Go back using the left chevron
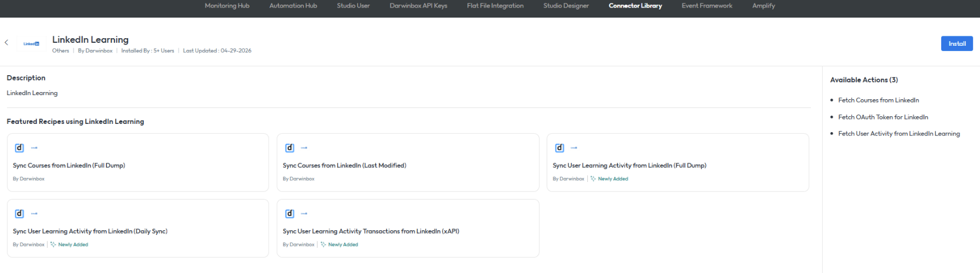This screenshot has height=273, width=980. (6, 43)
